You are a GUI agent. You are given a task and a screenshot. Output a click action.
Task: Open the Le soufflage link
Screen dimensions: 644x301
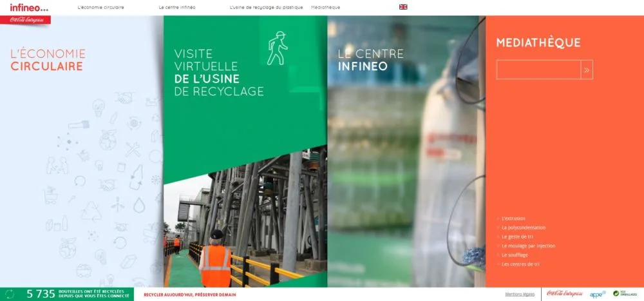[515, 255]
